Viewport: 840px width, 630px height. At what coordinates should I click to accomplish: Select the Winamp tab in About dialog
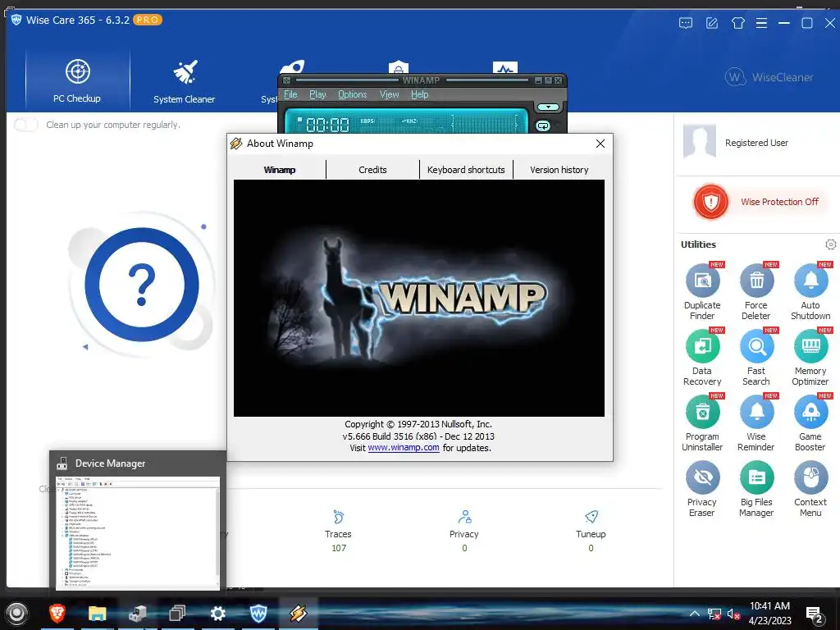280,170
